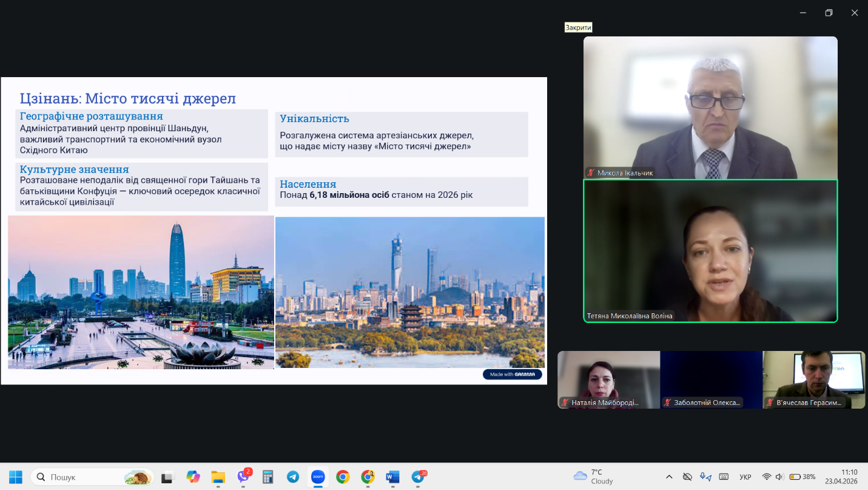Viewport: 868px width, 490px height.
Task: Click muted mic icon on Наталія Майборода tile
Action: point(565,403)
